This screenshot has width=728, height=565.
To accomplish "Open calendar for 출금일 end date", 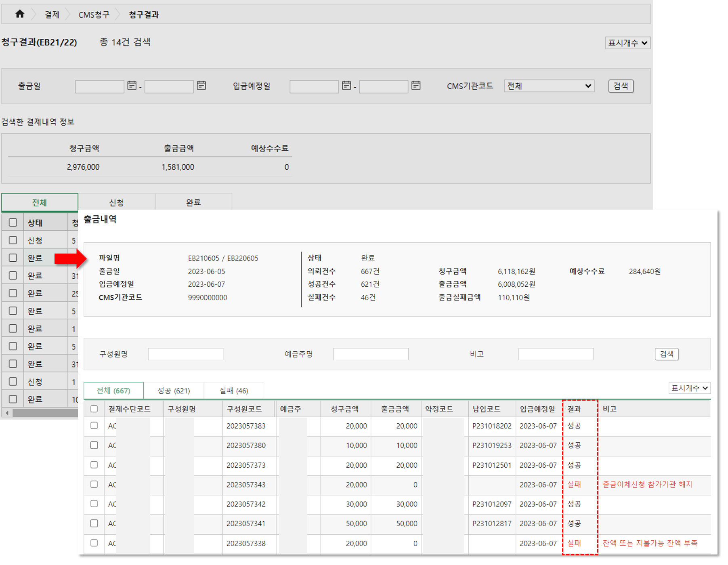I will pyautogui.click(x=201, y=86).
